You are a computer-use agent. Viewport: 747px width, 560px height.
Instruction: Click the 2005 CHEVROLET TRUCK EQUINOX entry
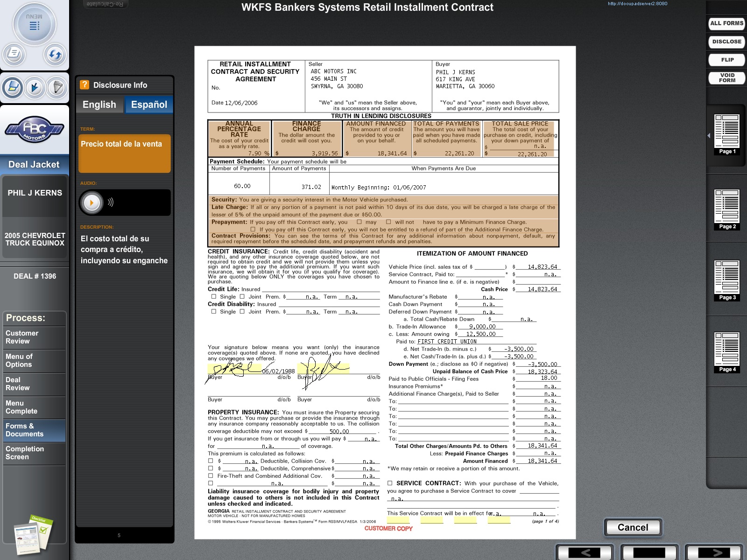(35, 239)
